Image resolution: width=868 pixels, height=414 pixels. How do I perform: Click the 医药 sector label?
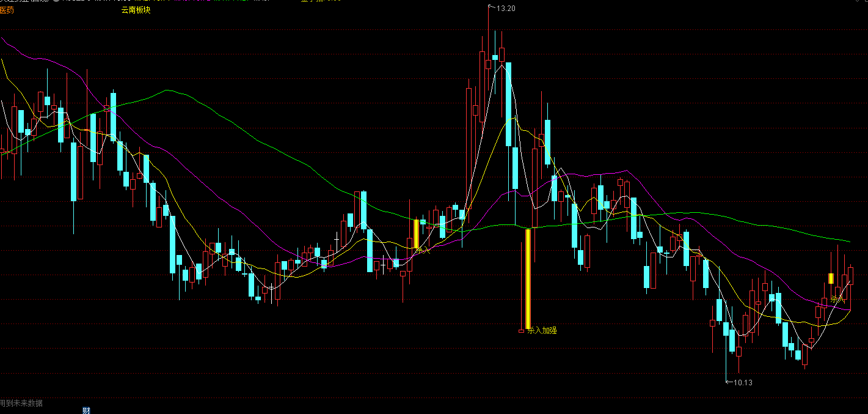tap(7, 10)
